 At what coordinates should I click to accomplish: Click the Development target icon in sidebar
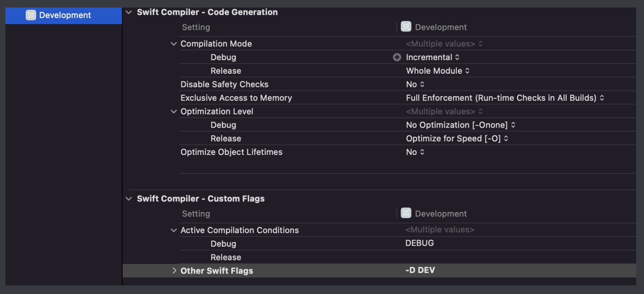coord(31,15)
